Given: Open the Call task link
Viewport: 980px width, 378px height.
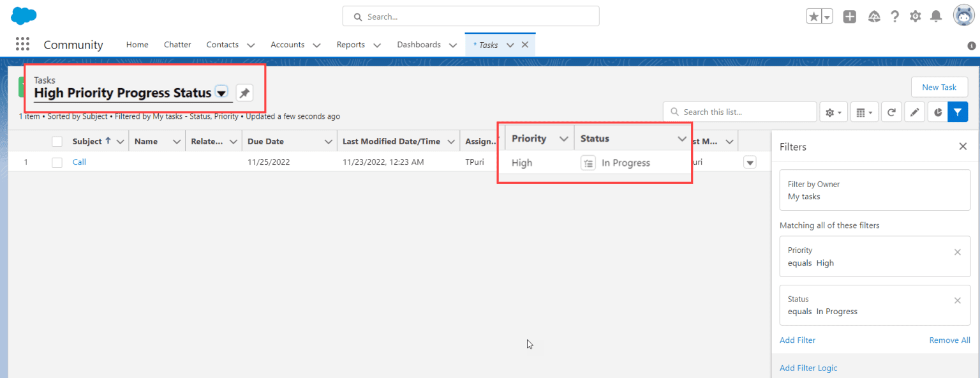Looking at the screenshot, I should tap(79, 162).
